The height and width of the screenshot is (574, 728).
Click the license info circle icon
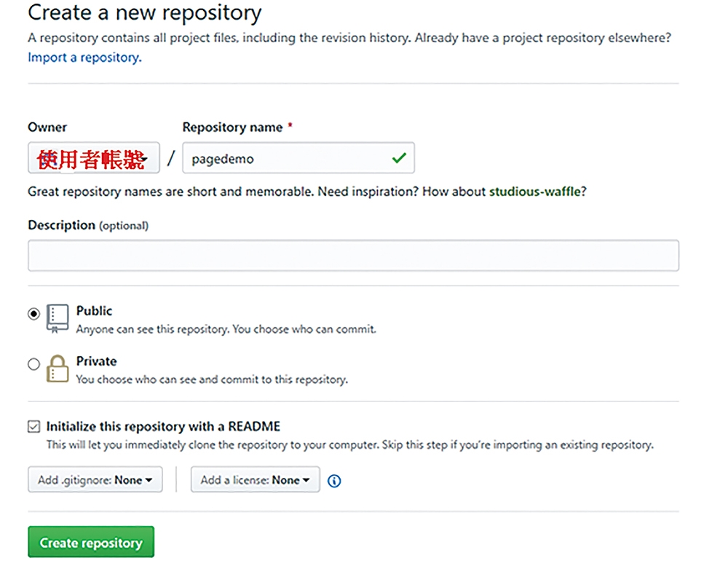point(334,481)
